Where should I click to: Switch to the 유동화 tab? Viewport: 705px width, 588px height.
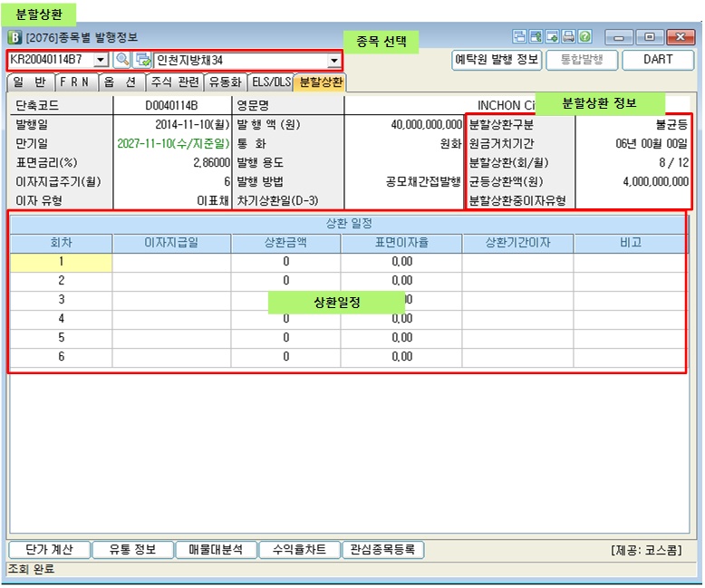(225, 82)
